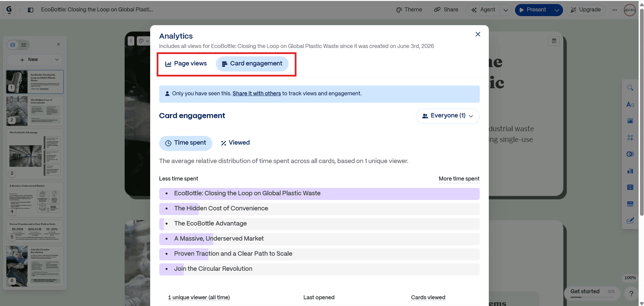Screen dimensions: 644x306
Task: Select card 6 thumbnail Join the Circular Revolution
Action: click(35, 266)
